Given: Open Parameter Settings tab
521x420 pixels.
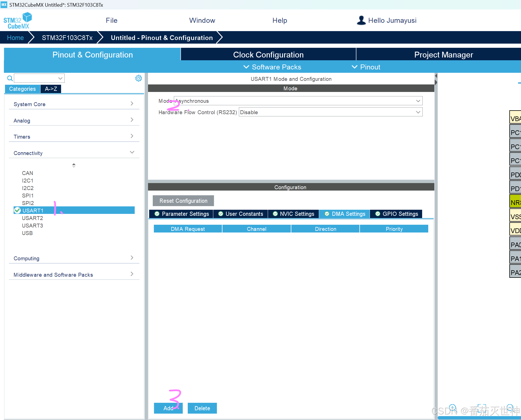Looking at the screenshot, I should point(181,214).
